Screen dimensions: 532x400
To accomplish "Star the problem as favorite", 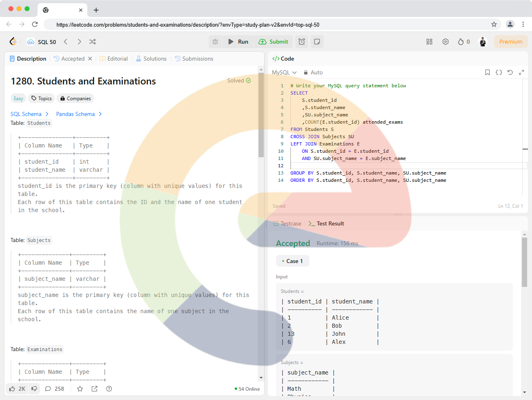I will pyautogui.click(x=80, y=389).
